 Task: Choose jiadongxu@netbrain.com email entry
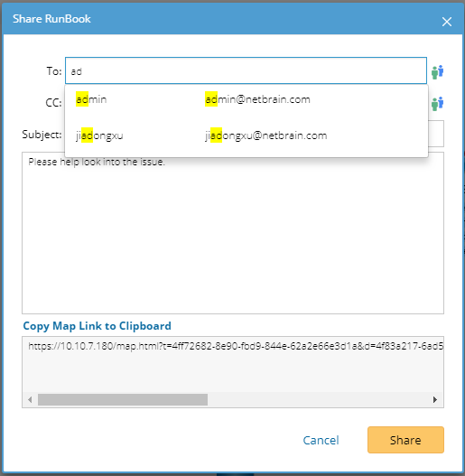click(265, 135)
